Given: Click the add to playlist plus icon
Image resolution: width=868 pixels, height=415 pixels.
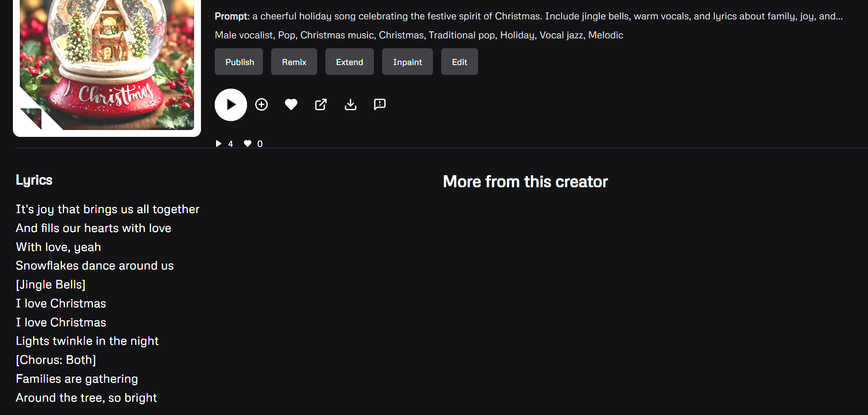Looking at the screenshot, I should (261, 105).
